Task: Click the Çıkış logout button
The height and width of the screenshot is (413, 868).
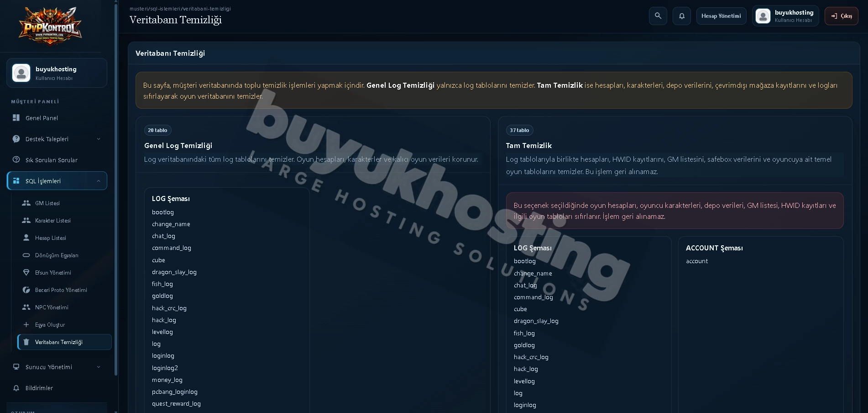Action: (842, 16)
